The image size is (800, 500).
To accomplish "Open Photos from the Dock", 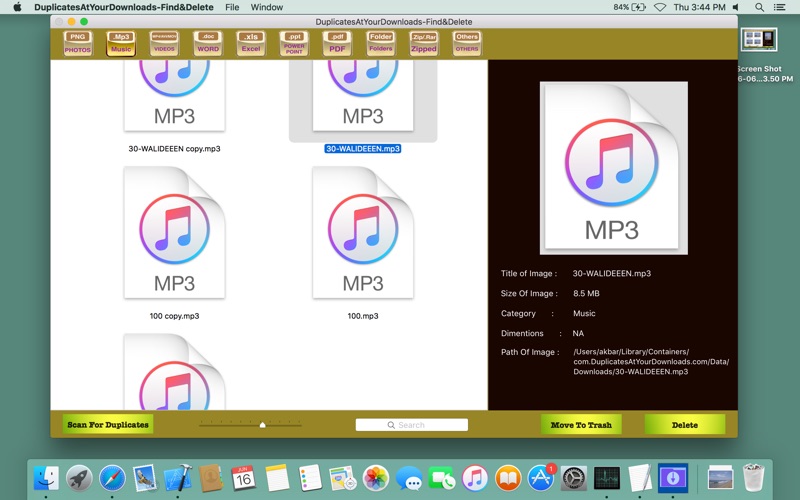I will [376, 479].
